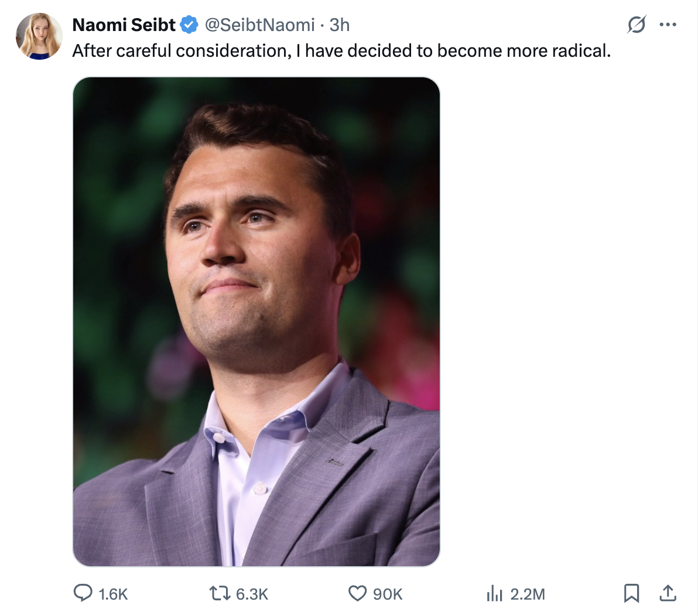Expand the attached photo of the man

(256, 321)
